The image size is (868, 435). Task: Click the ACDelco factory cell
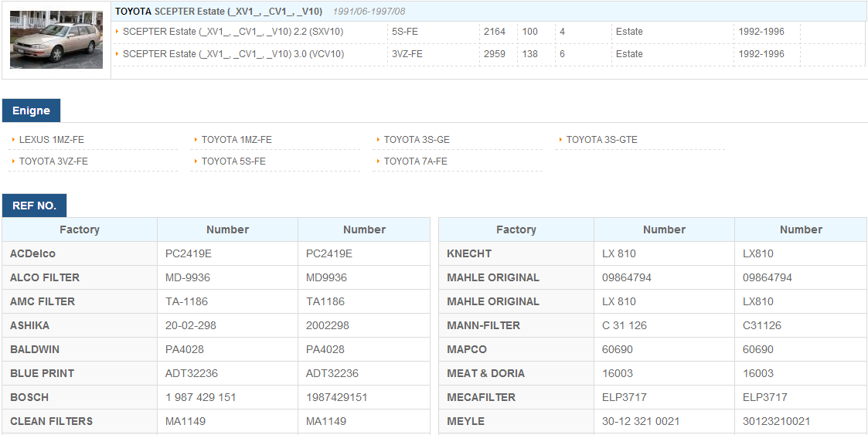point(80,253)
